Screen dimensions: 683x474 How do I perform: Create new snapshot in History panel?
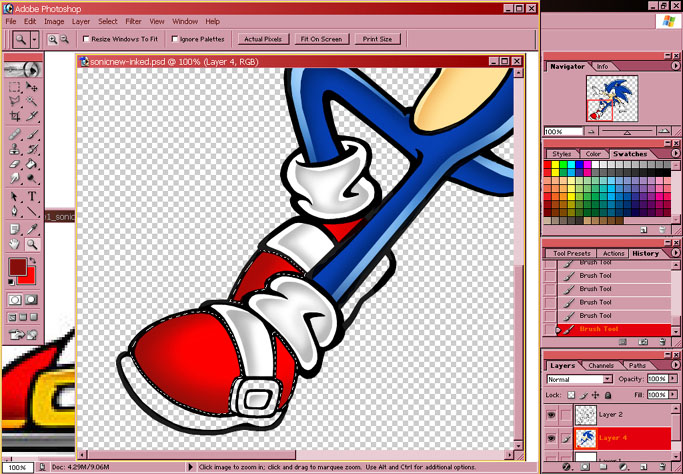(643, 342)
